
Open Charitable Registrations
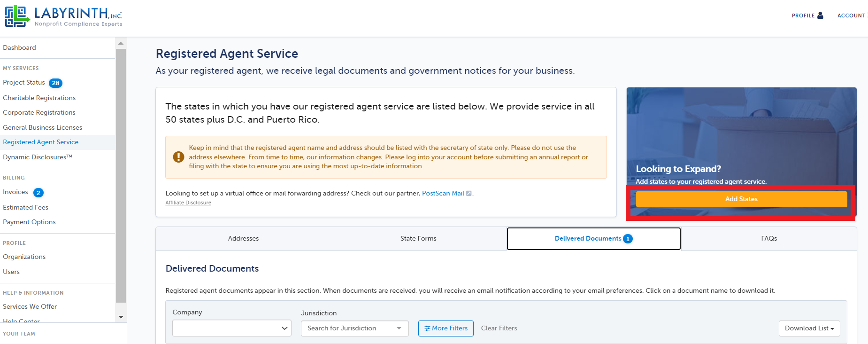[39, 98]
